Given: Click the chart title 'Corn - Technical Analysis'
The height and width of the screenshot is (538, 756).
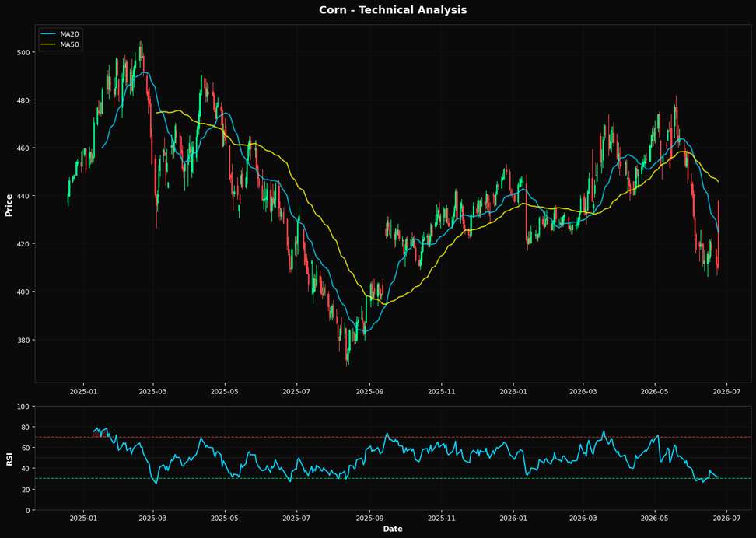Looking at the screenshot, I should pos(393,9).
